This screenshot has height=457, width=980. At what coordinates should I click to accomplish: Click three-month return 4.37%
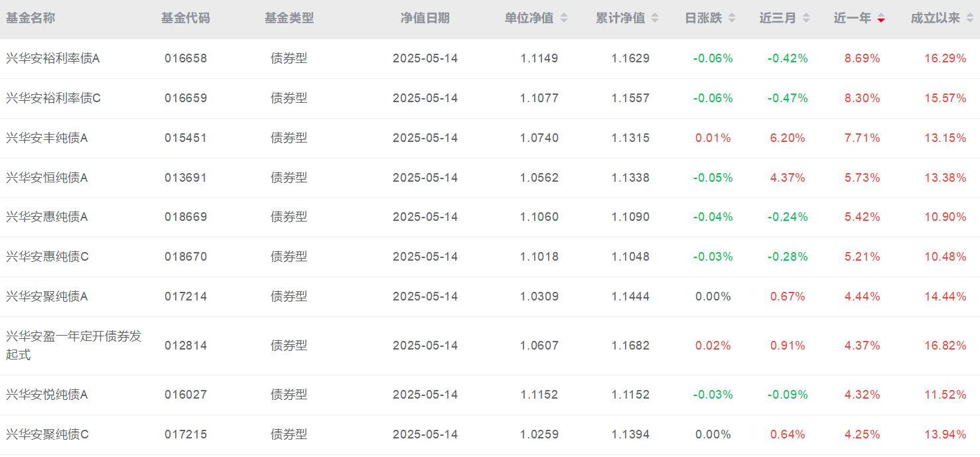point(788,178)
